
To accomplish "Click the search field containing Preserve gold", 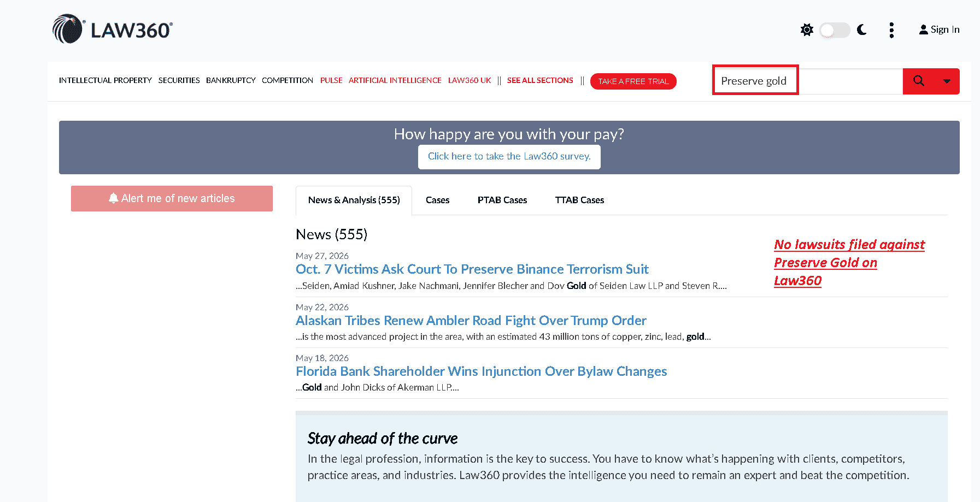I will [807, 81].
